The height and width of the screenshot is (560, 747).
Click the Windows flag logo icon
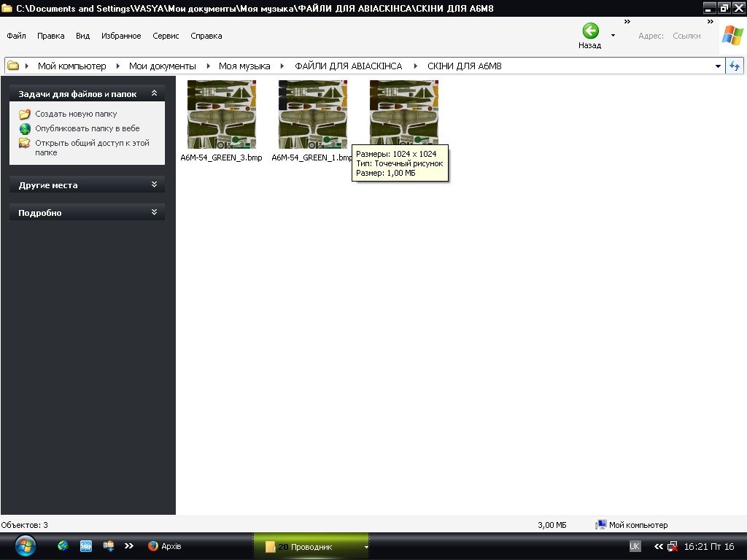[x=732, y=35]
